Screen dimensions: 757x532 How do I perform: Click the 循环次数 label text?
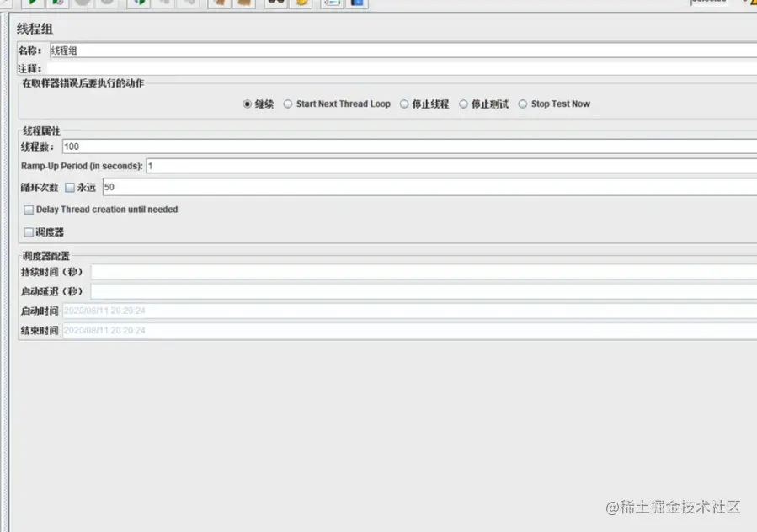pos(39,188)
